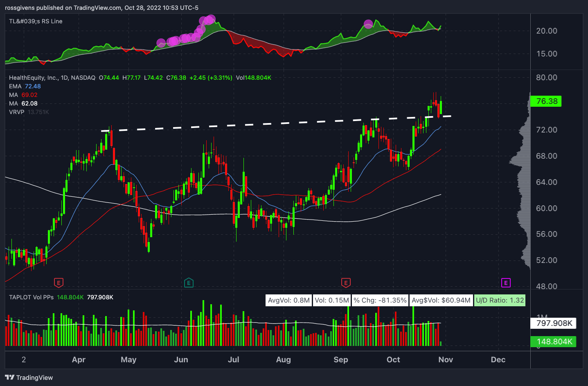This screenshot has width=588, height=386.
Task: Click the red E earnings marker below April
Action: point(59,283)
